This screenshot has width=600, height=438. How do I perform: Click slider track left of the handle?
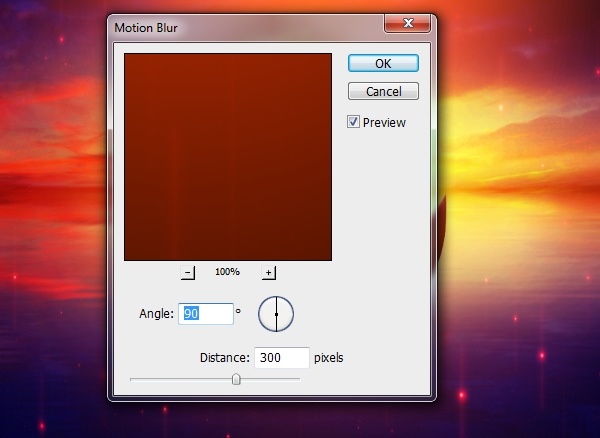click(x=181, y=379)
